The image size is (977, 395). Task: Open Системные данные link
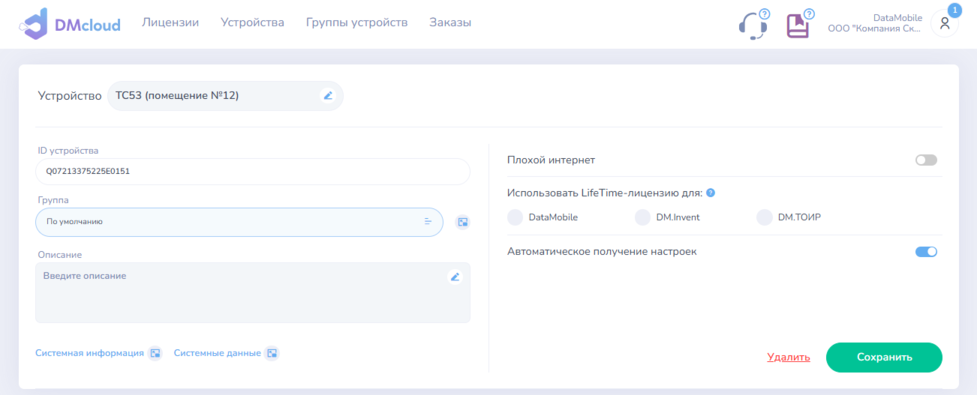click(217, 353)
